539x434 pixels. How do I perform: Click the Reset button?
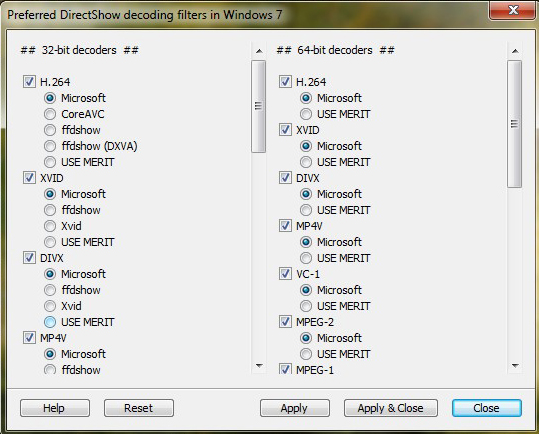pos(139,408)
